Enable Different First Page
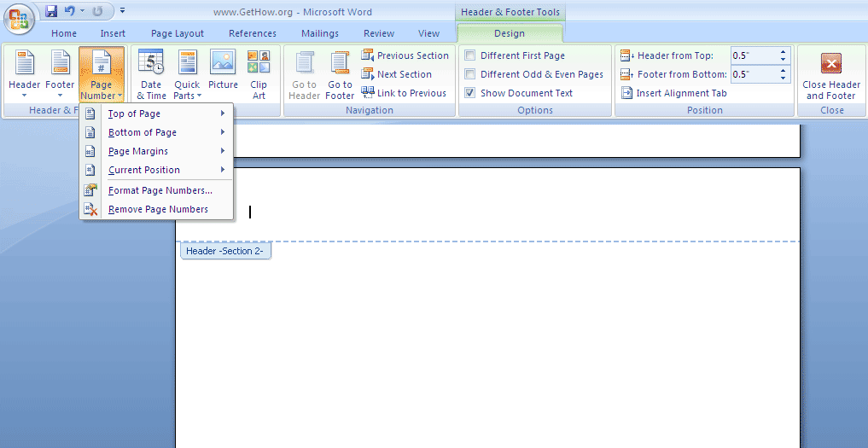 [470, 55]
